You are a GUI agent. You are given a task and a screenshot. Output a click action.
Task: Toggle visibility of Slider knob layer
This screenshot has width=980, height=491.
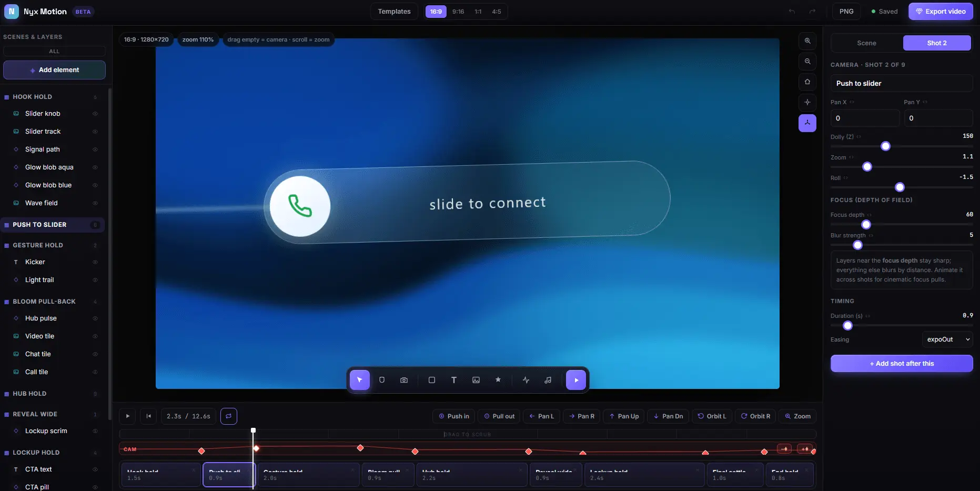pyautogui.click(x=95, y=114)
